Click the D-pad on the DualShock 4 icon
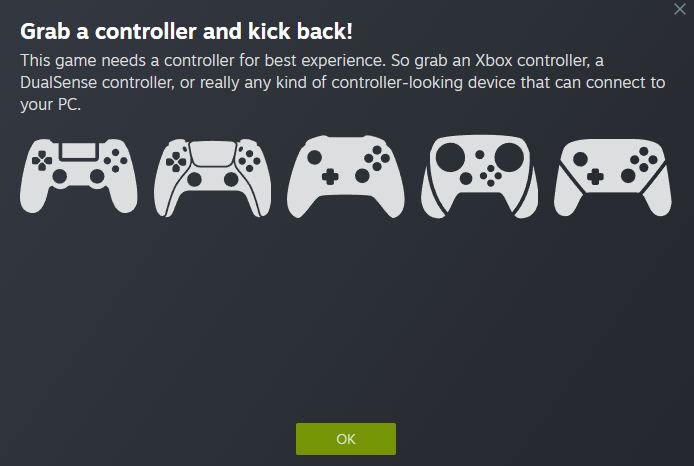Viewport: 694px width, 466px height. (x=42, y=161)
